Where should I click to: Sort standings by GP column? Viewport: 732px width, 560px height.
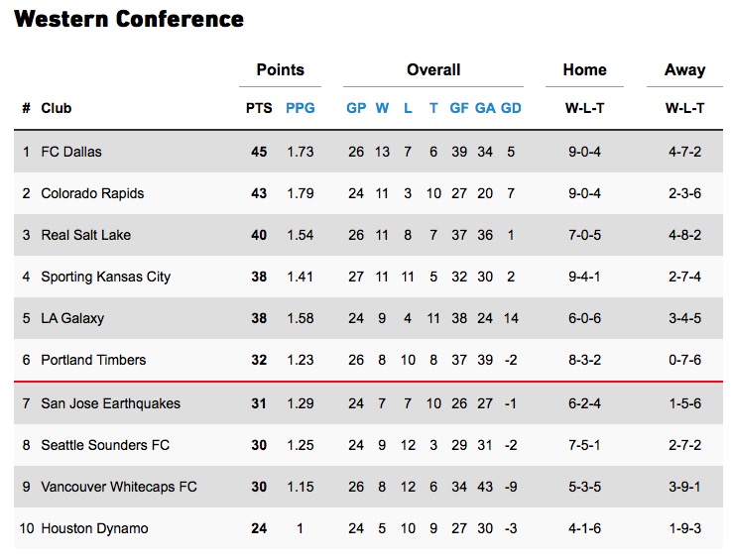[356, 108]
